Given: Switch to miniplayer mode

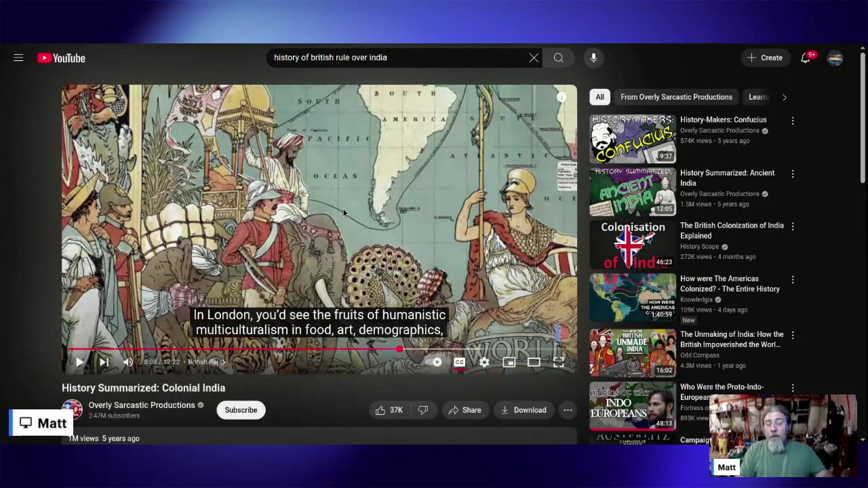Looking at the screenshot, I should coord(509,362).
